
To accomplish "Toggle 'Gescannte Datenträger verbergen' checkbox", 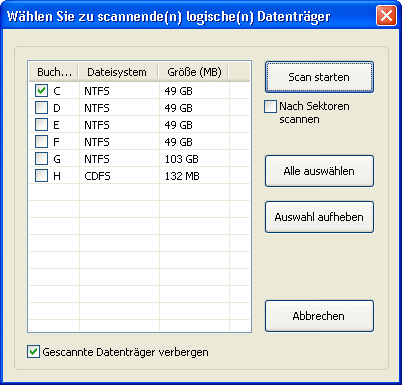I will (x=33, y=352).
